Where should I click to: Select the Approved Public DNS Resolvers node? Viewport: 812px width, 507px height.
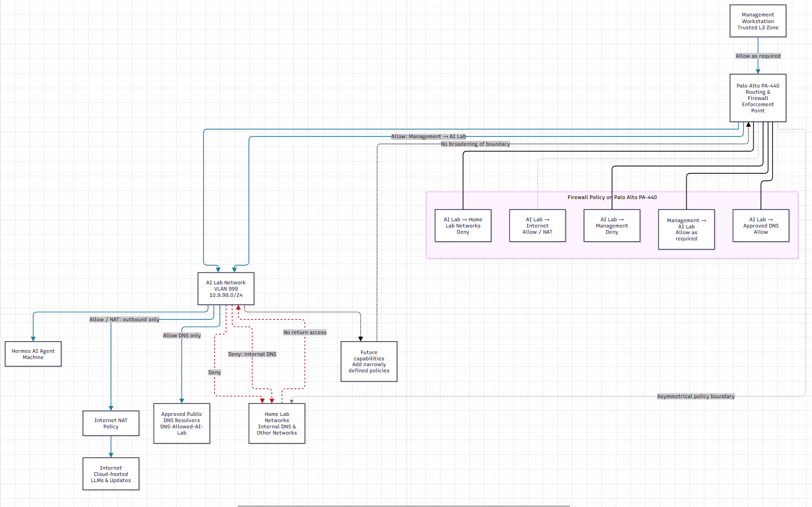182,423
